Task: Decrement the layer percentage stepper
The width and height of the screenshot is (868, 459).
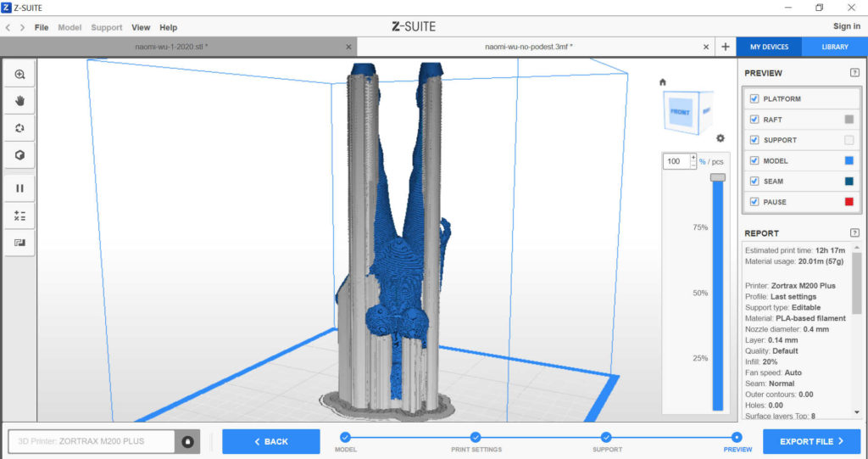Action: (x=693, y=165)
